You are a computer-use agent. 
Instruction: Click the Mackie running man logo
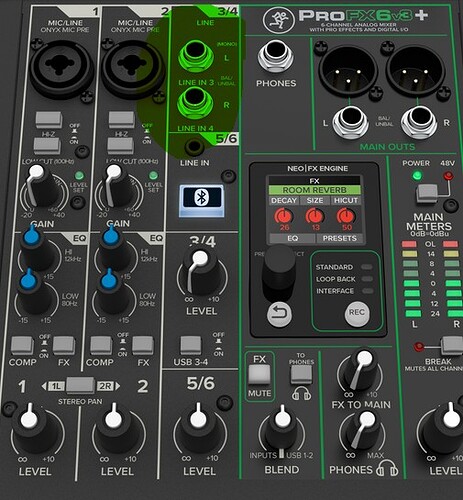278,20
